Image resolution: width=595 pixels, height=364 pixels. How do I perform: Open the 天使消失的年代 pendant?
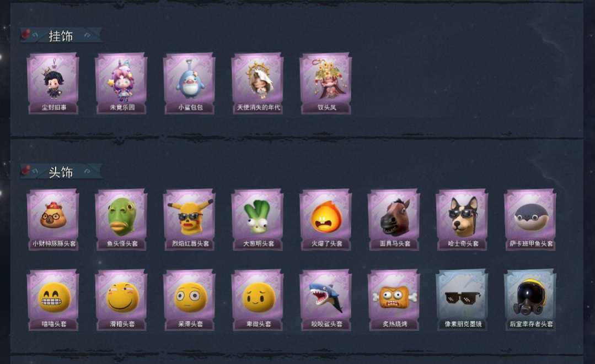pos(258,83)
